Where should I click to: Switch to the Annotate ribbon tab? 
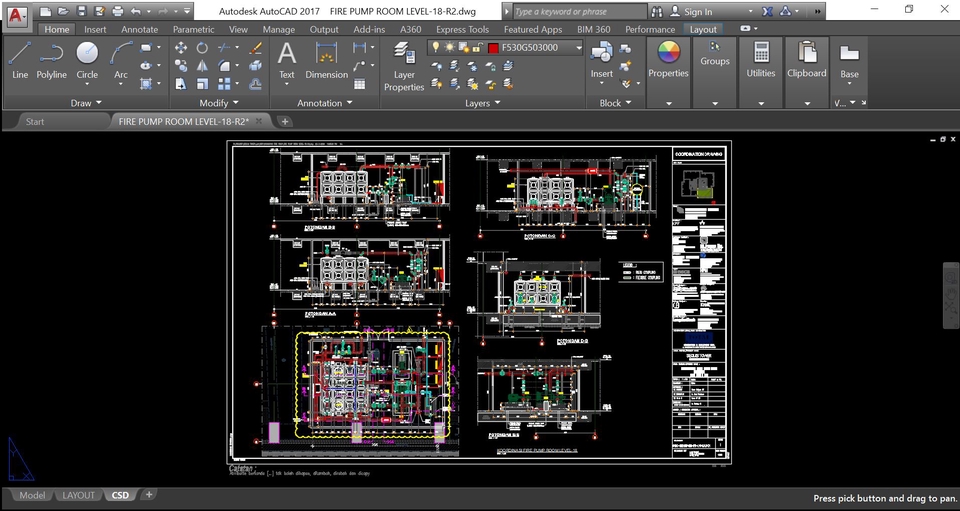140,29
